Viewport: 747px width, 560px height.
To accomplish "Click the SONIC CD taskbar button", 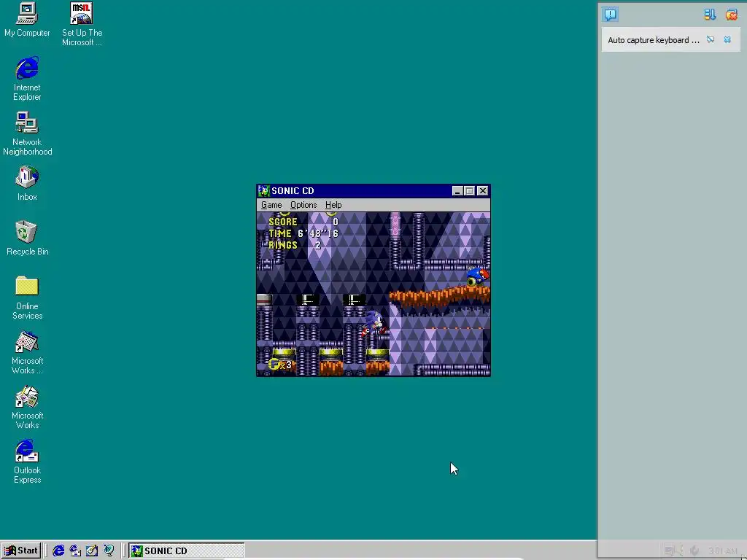I will (x=186, y=551).
